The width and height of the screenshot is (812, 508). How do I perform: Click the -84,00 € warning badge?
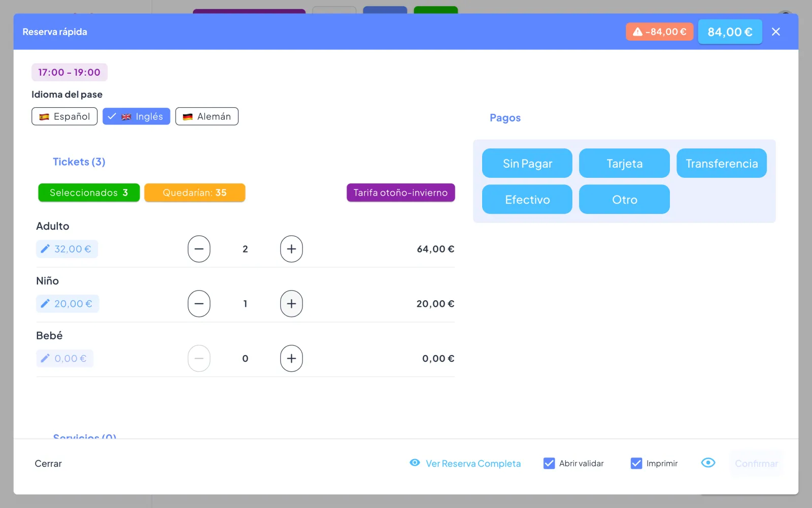659,31
